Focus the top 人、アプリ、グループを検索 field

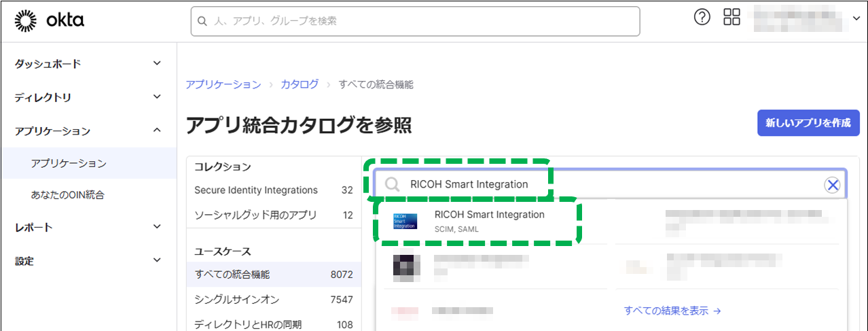point(415,21)
